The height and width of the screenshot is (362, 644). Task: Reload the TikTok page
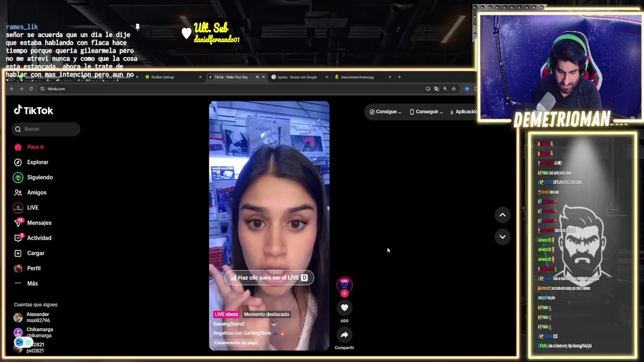(31, 89)
